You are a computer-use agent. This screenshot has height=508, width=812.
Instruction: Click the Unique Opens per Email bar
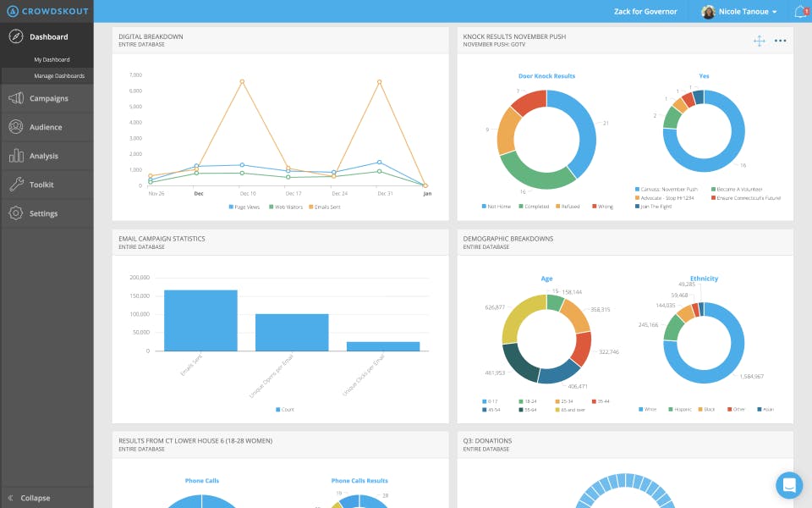point(292,332)
